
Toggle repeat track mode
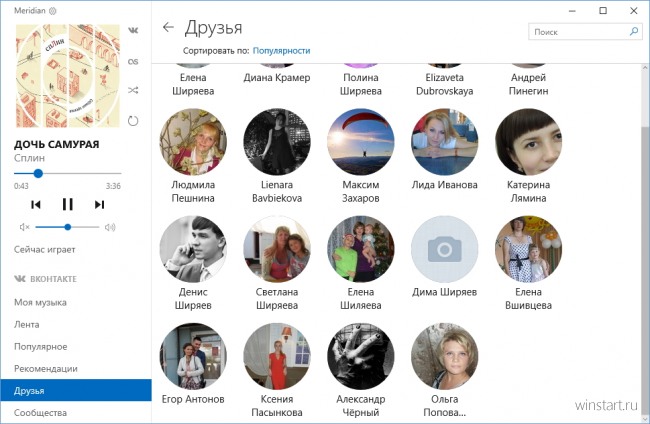click(x=133, y=121)
